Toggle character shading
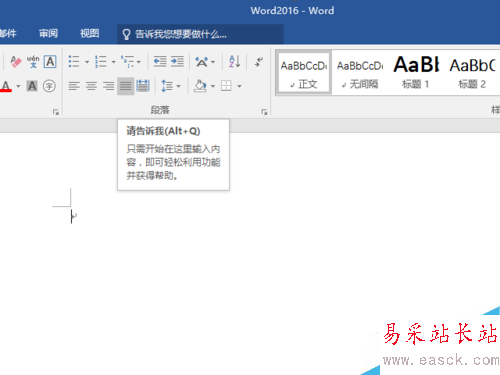The height and width of the screenshot is (375, 500). (32, 86)
